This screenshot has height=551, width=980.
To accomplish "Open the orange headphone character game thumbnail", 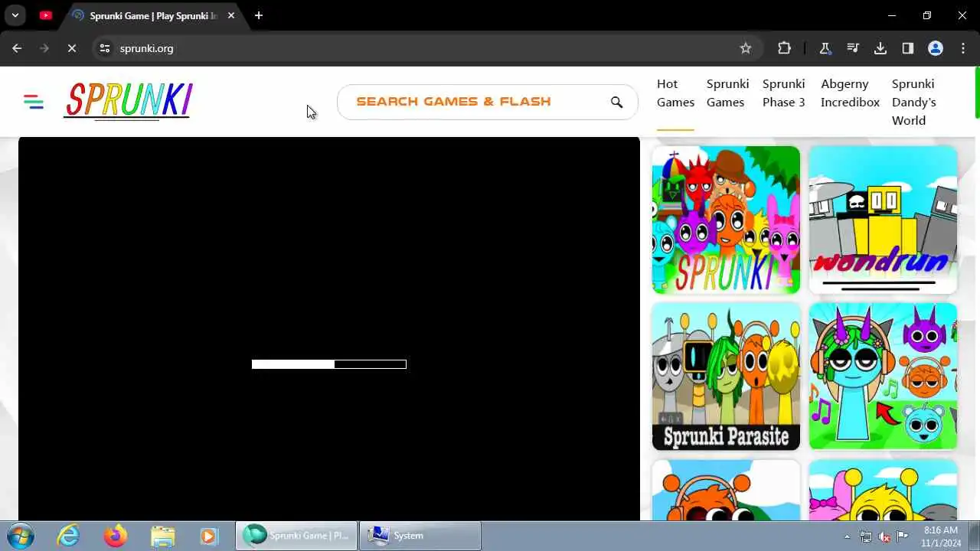I will pos(726,490).
